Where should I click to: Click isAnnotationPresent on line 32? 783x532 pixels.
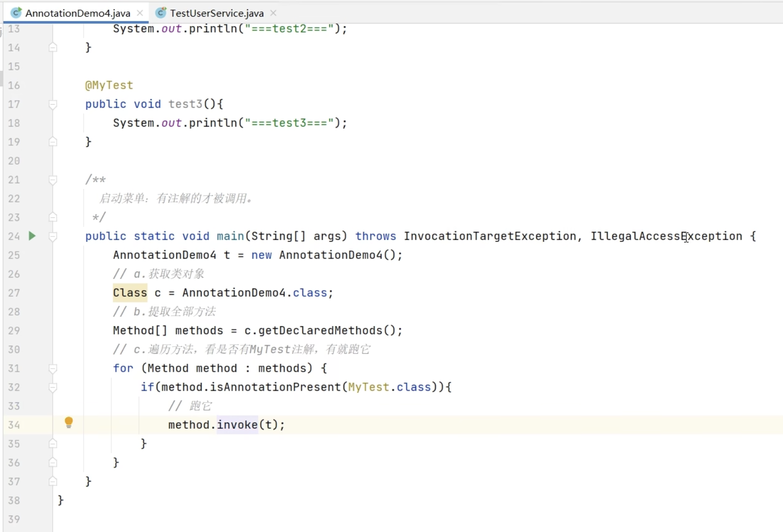275,387
